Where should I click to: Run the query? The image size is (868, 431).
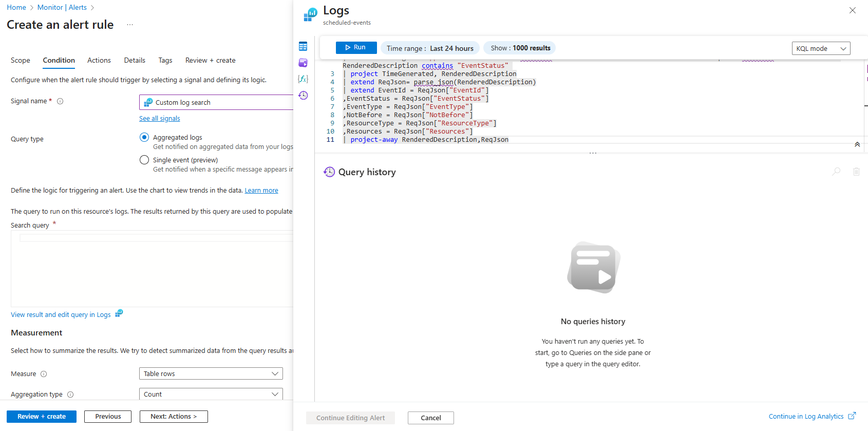[x=356, y=47]
